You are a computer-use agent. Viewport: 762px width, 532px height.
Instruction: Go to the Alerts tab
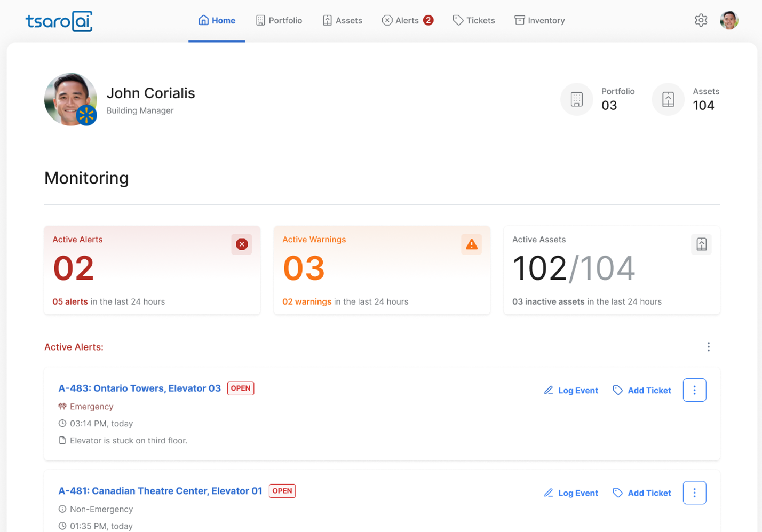click(x=407, y=20)
